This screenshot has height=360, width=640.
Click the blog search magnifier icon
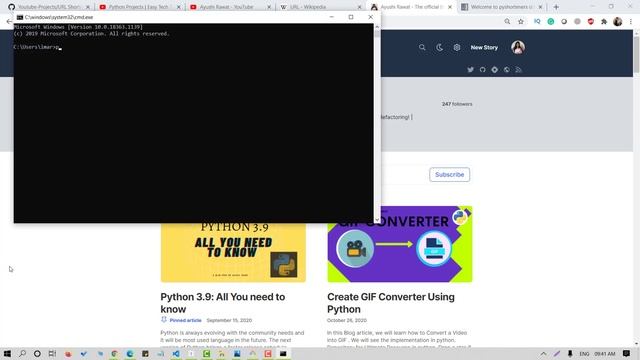[x=422, y=47]
